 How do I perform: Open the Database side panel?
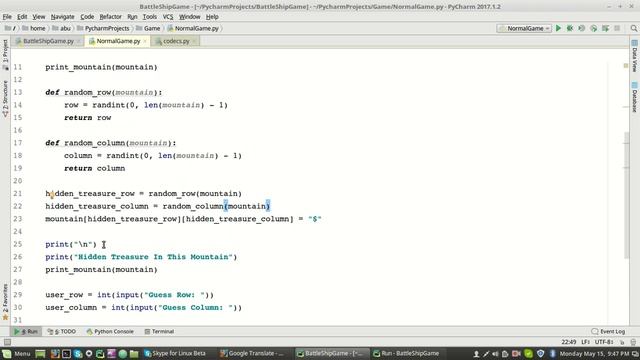635,97
